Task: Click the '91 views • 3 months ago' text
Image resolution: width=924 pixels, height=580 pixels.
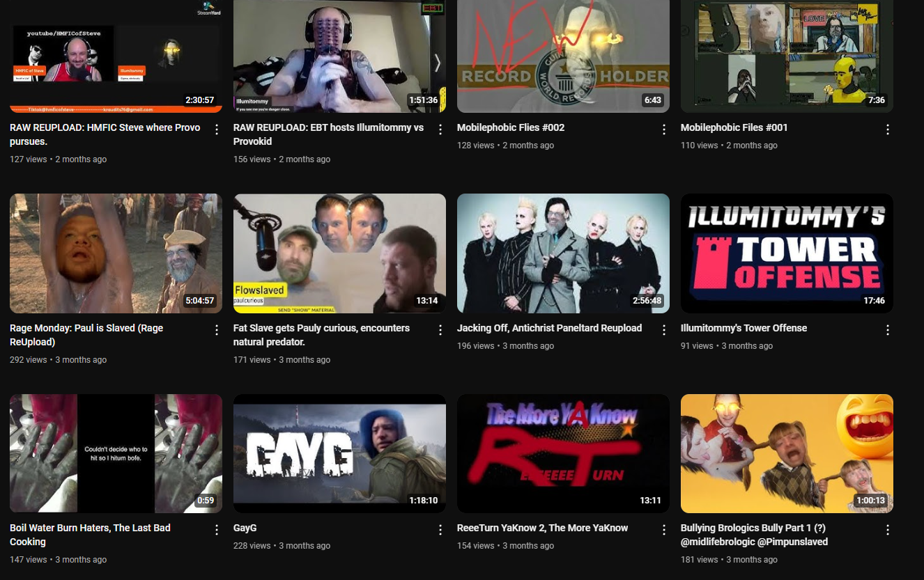Action: coord(727,346)
